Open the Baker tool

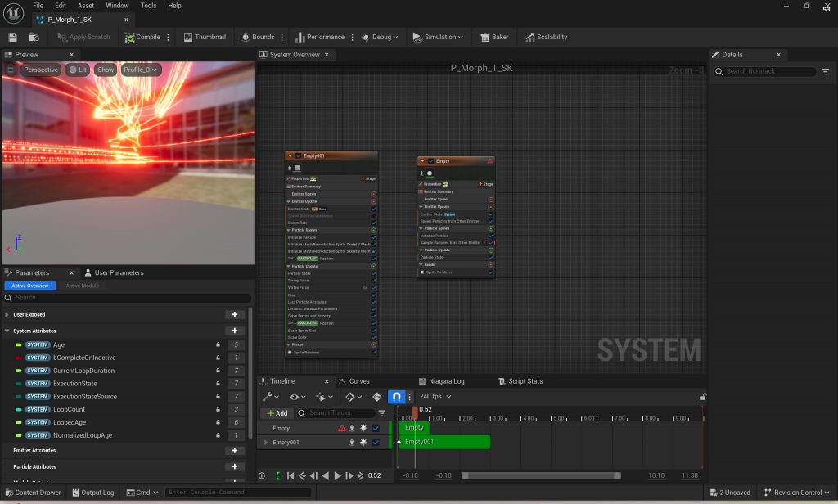494,37
